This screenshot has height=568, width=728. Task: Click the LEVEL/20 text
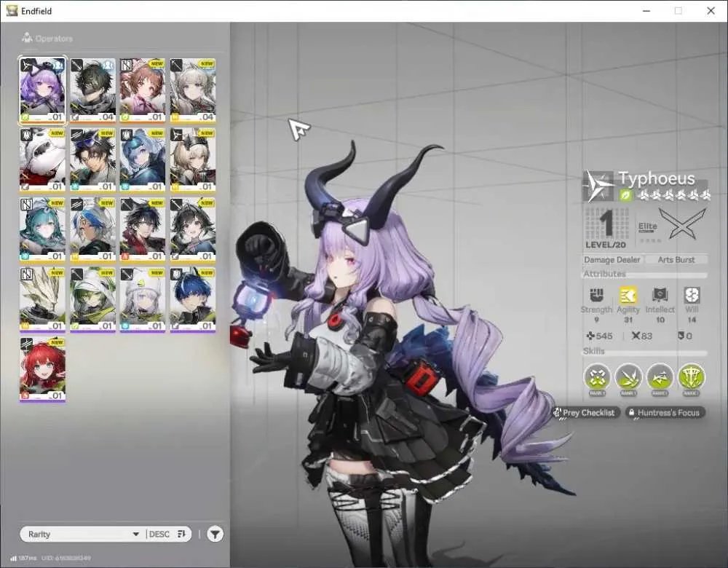[x=606, y=245]
